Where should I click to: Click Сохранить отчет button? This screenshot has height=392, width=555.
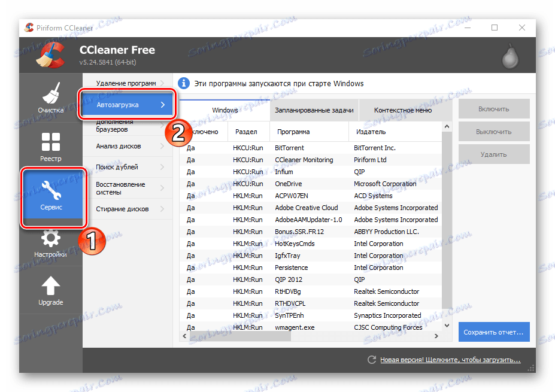coord(494,332)
